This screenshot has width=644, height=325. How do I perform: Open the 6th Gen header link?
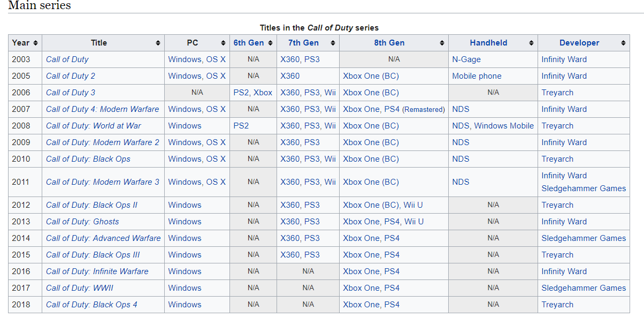point(249,43)
